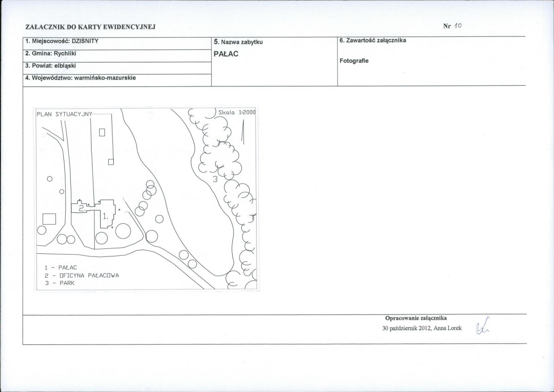Click the Skala 1:2000 label
The width and height of the screenshot is (554, 392).
point(237,112)
